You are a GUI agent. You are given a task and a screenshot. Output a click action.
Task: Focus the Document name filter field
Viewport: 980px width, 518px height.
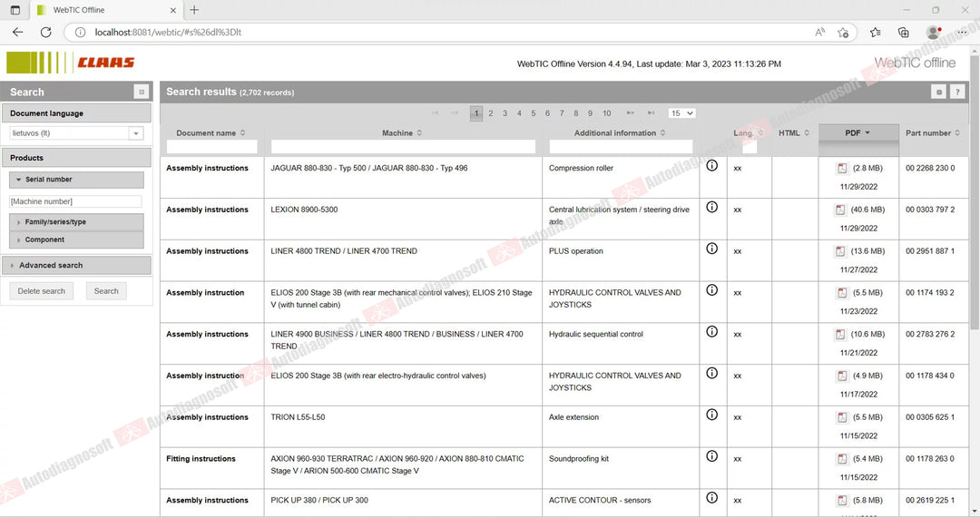point(211,147)
